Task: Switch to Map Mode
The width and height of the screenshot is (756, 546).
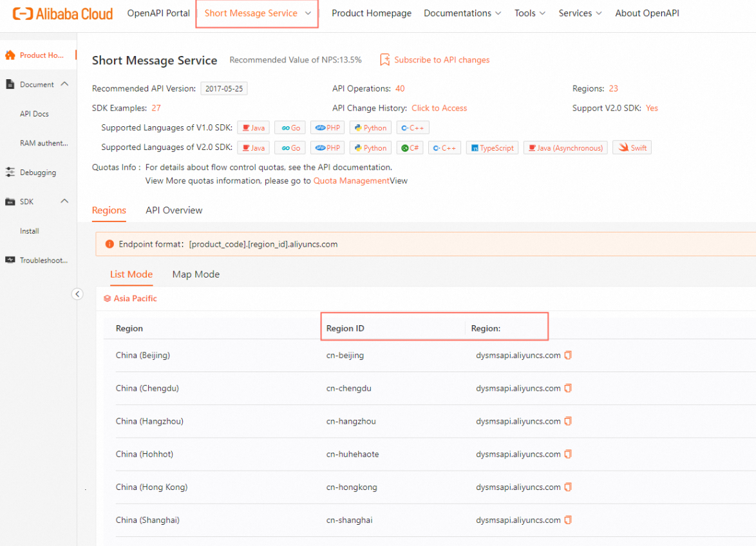Action: (196, 274)
